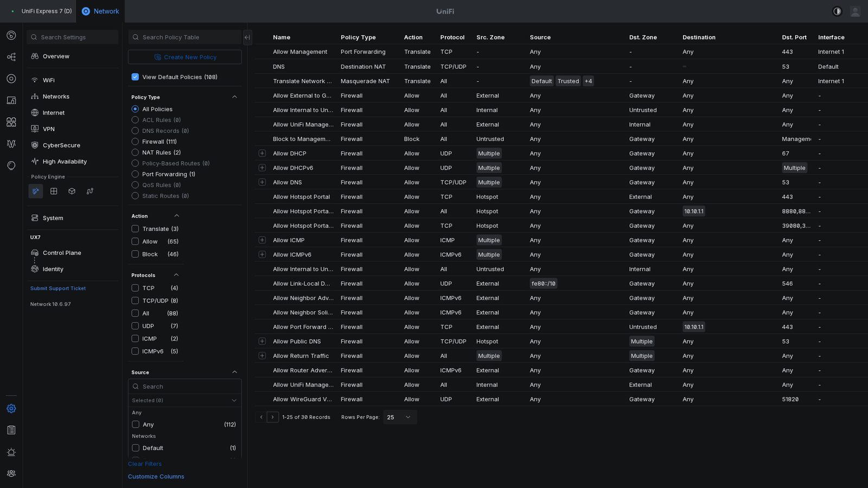Select the Policy Engine route path icon

90,191
